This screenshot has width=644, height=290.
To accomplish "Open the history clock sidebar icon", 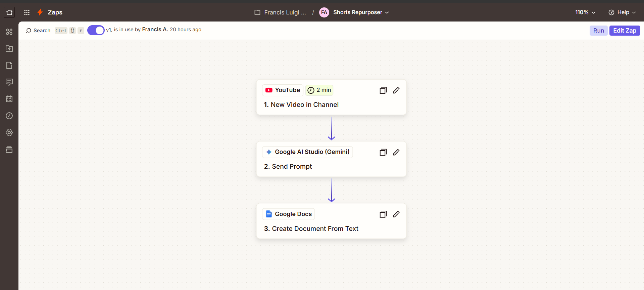I will [x=9, y=116].
